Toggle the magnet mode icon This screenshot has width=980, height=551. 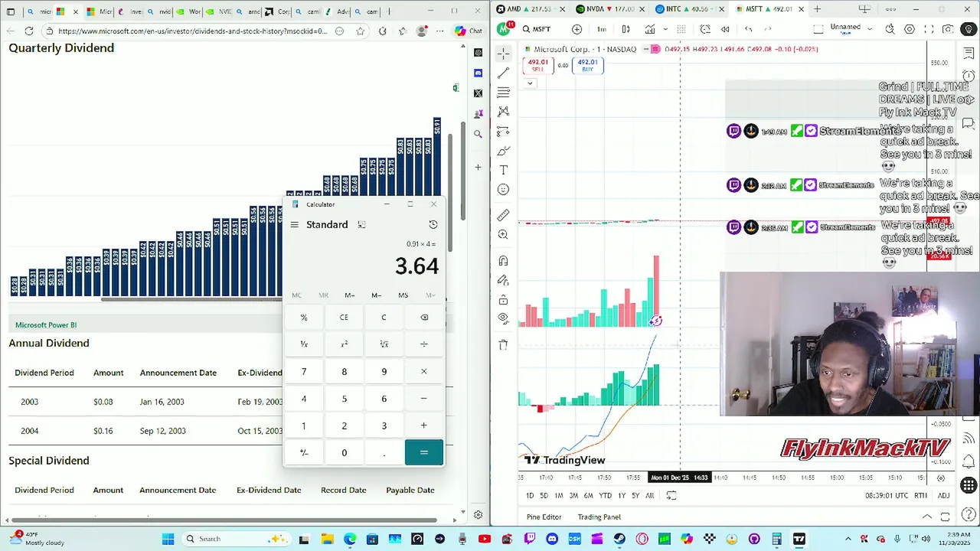pos(503,261)
